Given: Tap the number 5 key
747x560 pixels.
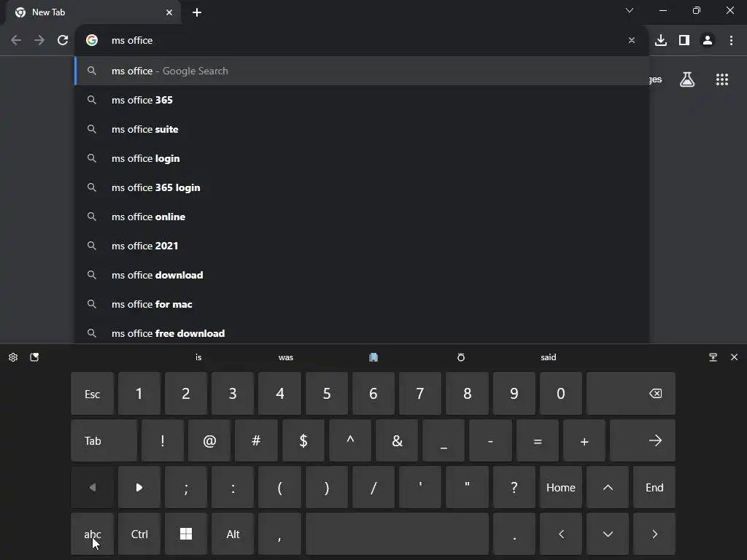Looking at the screenshot, I should (326, 393).
